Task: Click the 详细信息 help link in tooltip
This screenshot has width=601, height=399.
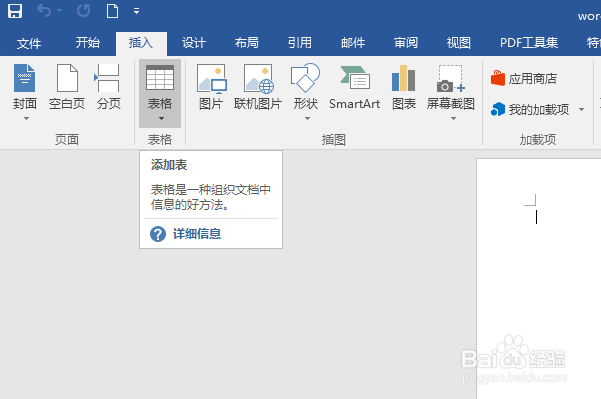Action: [x=197, y=234]
